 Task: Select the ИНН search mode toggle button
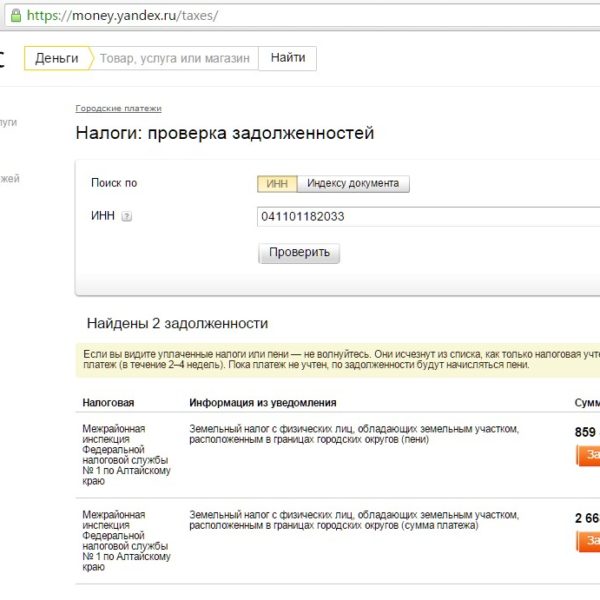tap(277, 184)
